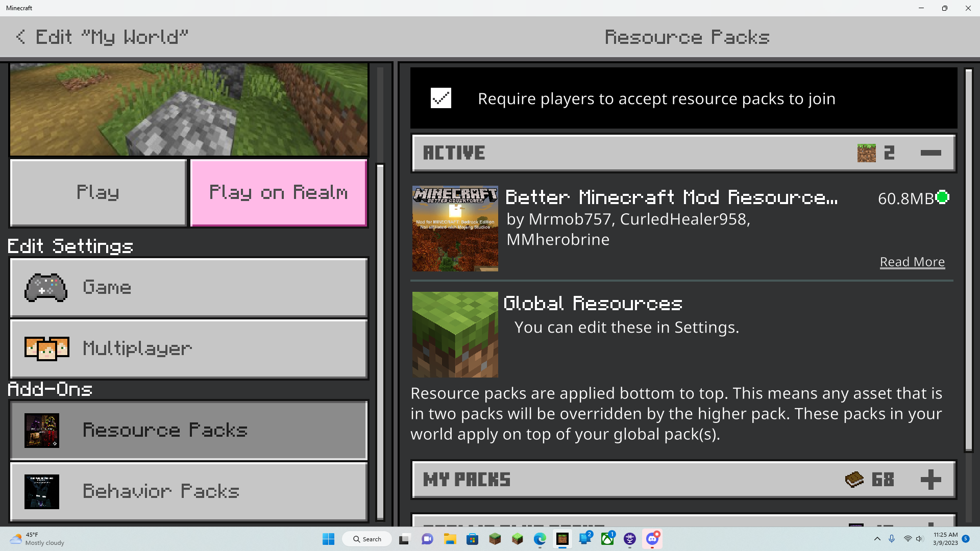Open Discord from the taskbar
980x551 pixels.
coord(652,539)
